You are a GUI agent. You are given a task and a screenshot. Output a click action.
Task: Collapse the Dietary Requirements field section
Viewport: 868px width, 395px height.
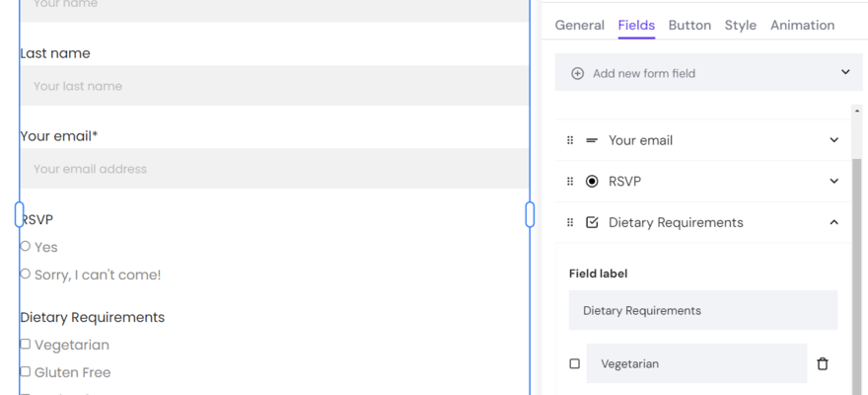(834, 223)
